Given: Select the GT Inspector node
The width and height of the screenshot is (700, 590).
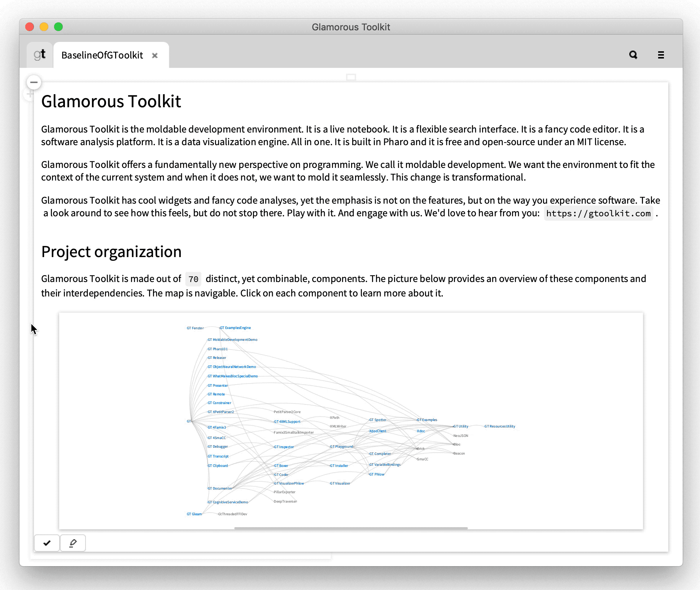Looking at the screenshot, I should pyautogui.click(x=284, y=447).
